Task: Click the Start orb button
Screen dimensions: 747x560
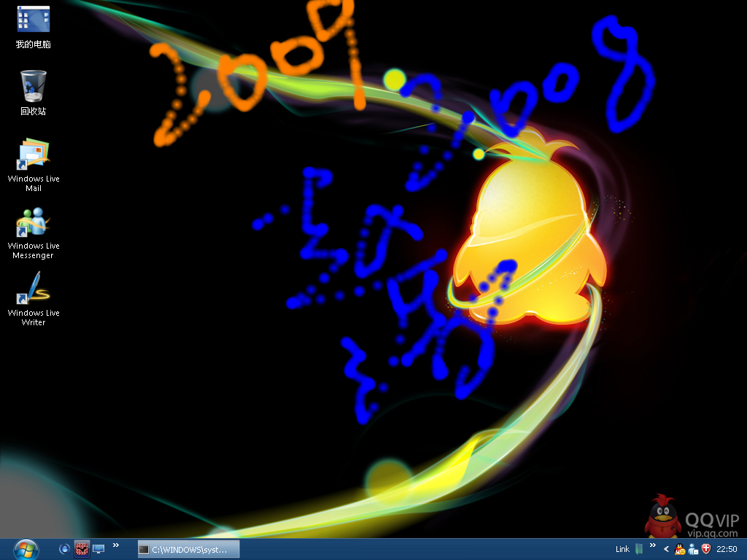Action: click(26, 548)
